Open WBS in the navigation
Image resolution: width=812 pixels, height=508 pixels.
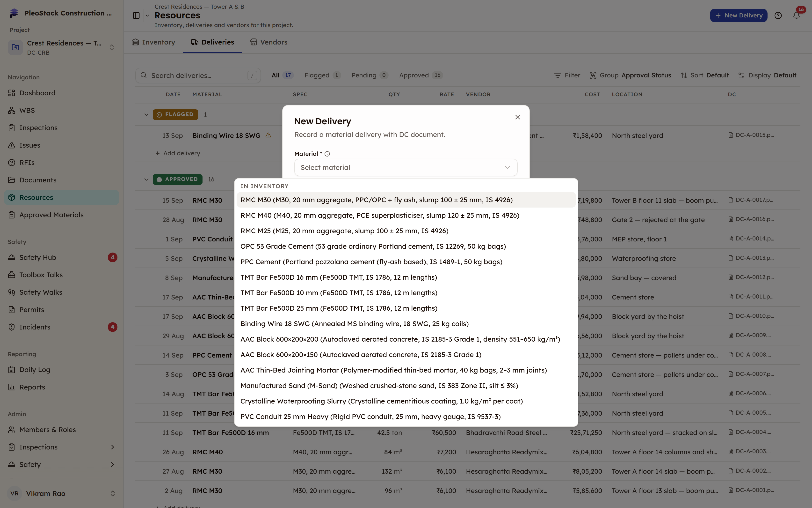pyautogui.click(x=62, y=111)
